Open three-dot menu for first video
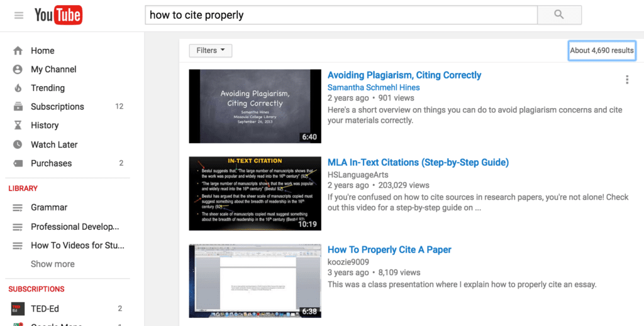This screenshot has width=644, height=326. [x=626, y=80]
